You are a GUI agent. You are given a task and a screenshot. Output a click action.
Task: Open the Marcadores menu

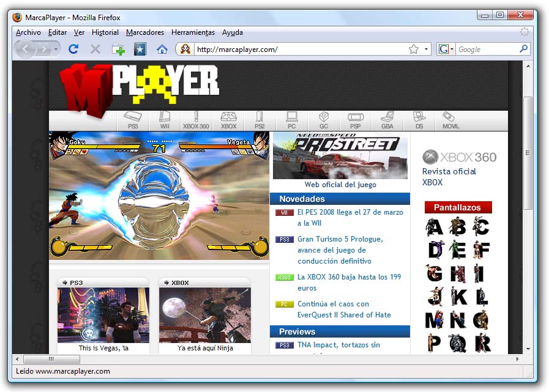145,32
